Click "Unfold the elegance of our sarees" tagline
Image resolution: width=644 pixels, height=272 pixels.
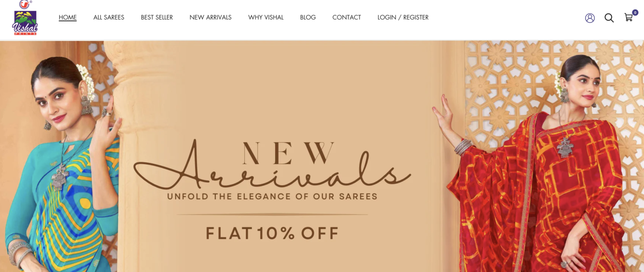click(272, 196)
